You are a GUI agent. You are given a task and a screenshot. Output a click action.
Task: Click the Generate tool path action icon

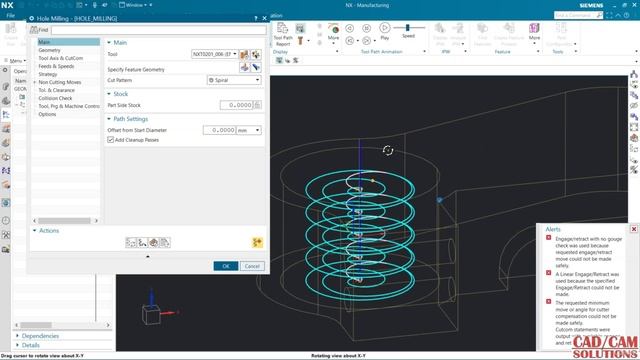click(x=131, y=243)
